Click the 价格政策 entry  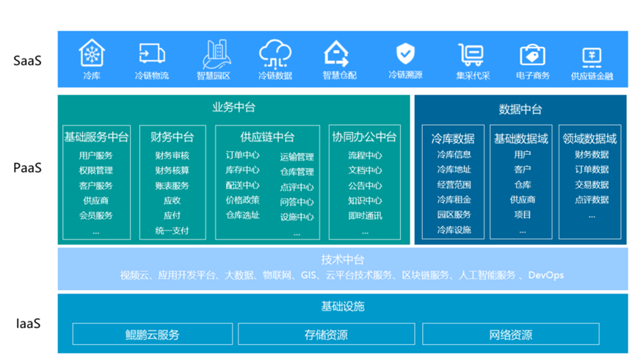coord(242,200)
